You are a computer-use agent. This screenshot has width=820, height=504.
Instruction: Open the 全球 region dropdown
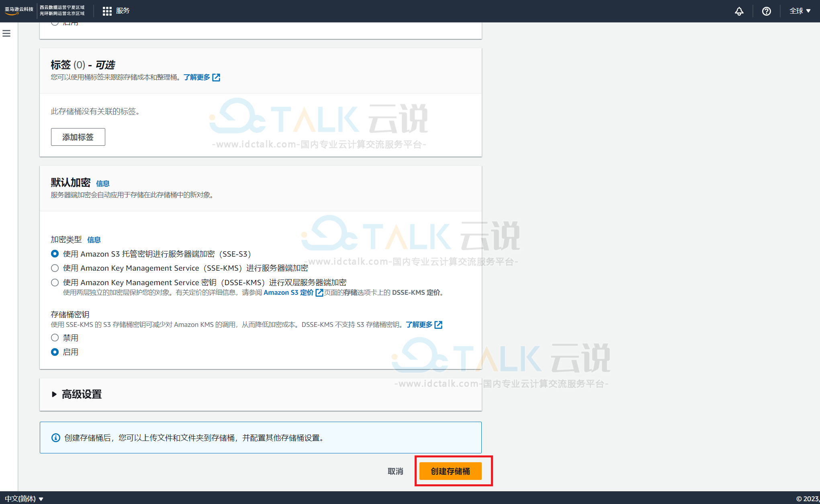[800, 11]
